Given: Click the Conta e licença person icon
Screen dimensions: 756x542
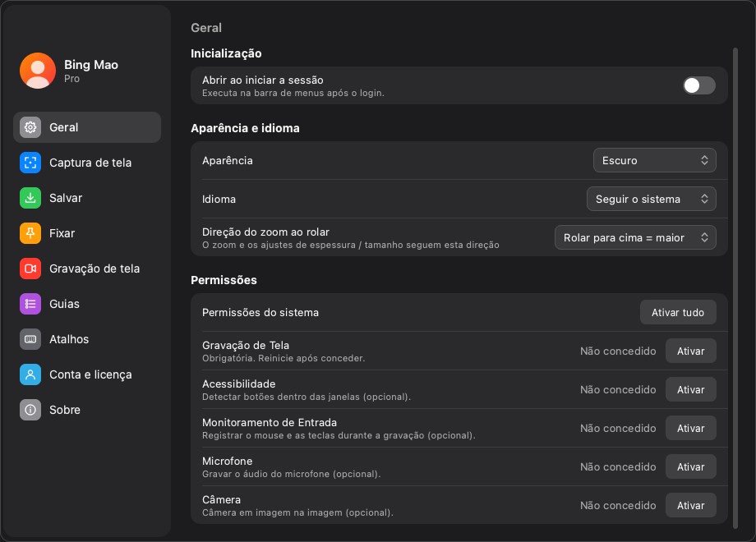Looking at the screenshot, I should click(x=30, y=374).
